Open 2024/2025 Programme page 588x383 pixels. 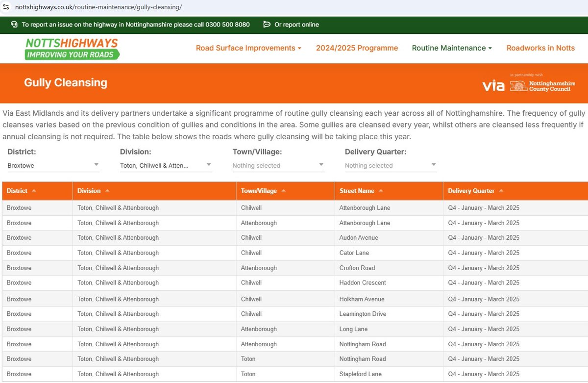coord(357,48)
